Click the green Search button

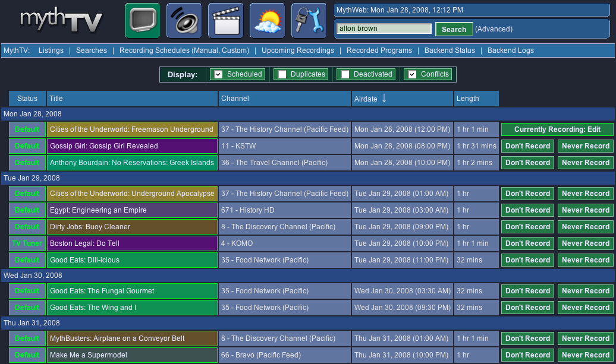[x=454, y=29]
